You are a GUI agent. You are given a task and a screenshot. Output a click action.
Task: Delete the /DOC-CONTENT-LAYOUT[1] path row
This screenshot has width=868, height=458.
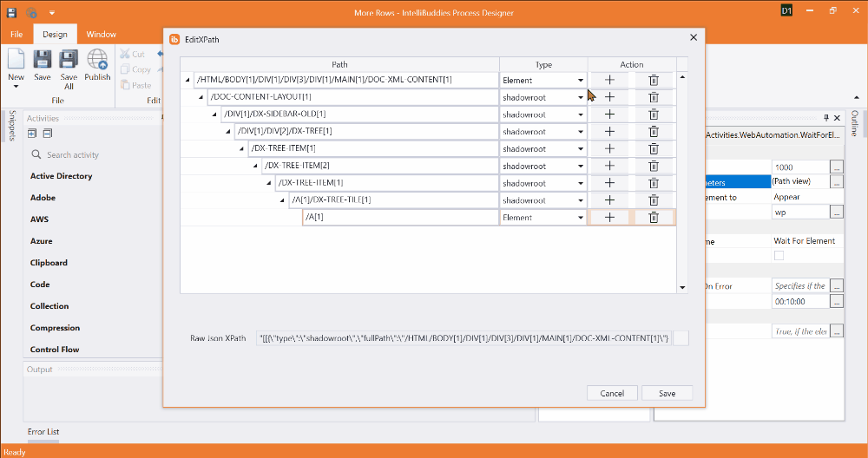coord(654,97)
